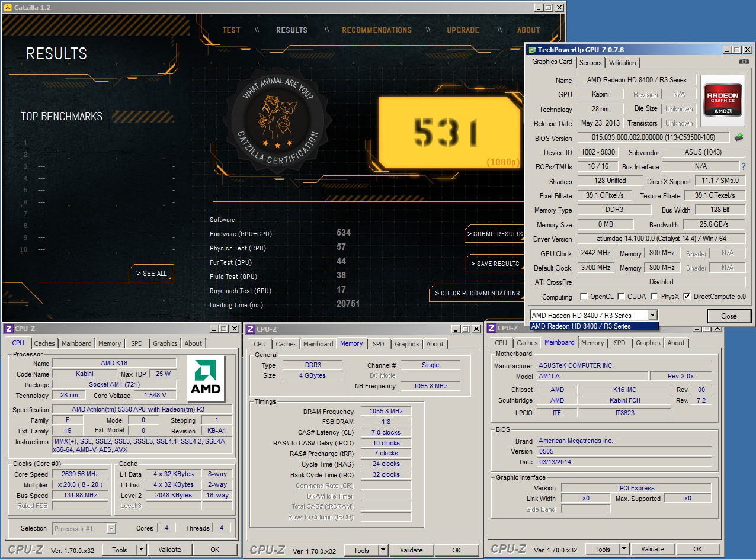Image resolution: width=756 pixels, height=559 pixels.
Task: Open RECOMMENDATIONS in Catzilla navigation
Action: tap(377, 30)
